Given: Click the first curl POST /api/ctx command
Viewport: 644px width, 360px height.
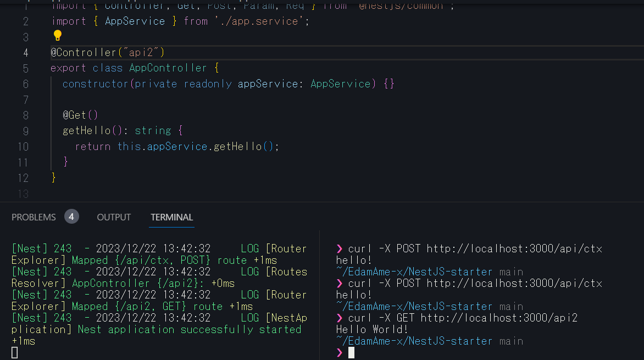Looking at the screenshot, I should tap(475, 248).
